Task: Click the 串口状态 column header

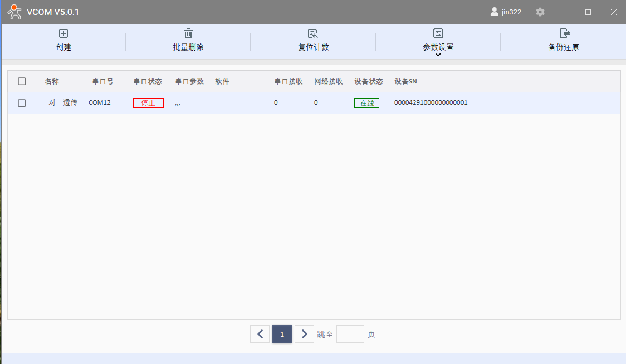Action: point(148,81)
